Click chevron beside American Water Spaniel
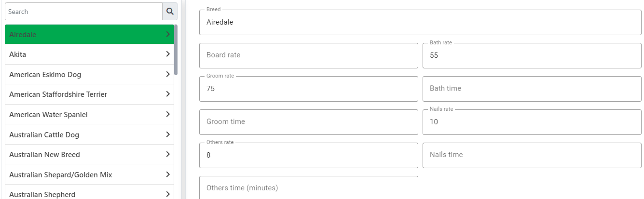This screenshot has height=199, width=644. [x=167, y=114]
